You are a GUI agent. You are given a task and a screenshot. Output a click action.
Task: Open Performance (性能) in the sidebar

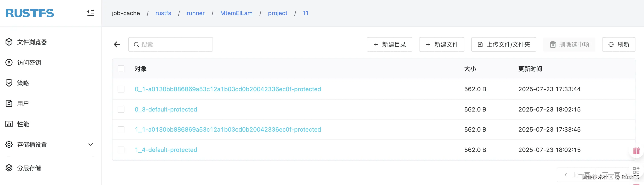point(23,124)
